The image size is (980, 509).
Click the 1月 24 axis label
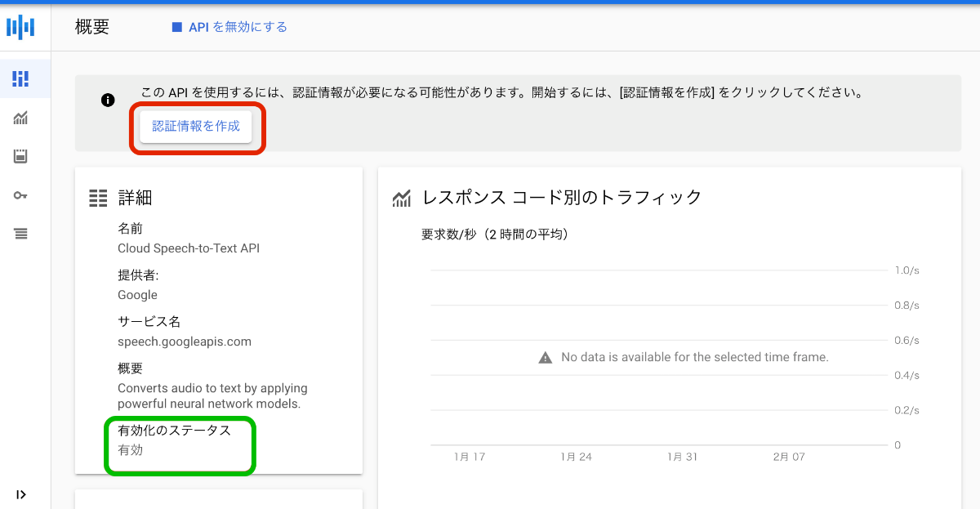(577, 457)
